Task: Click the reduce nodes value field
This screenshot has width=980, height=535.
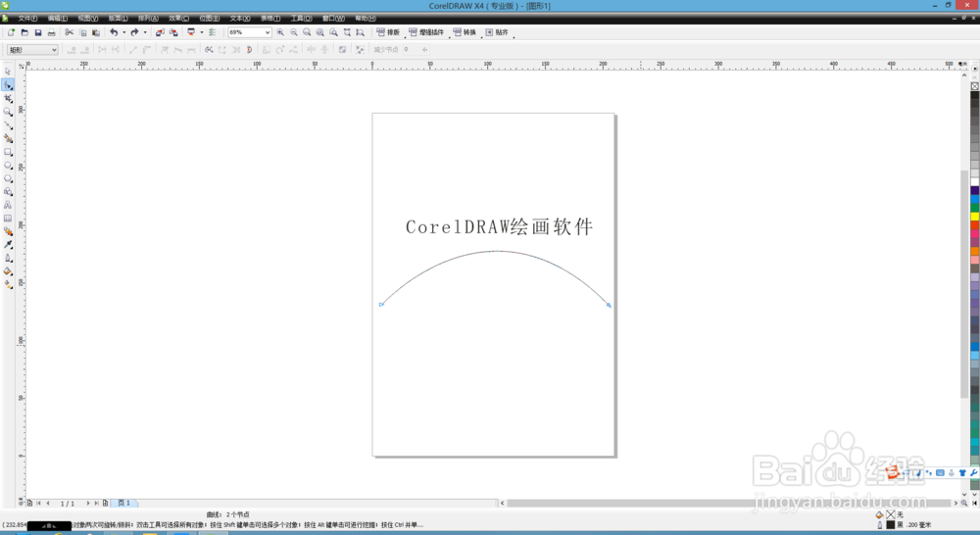Action: point(412,49)
